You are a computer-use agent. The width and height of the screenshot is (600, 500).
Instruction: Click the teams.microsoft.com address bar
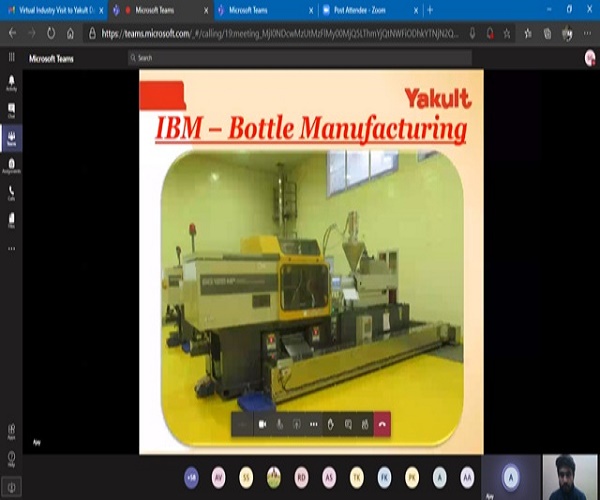(x=279, y=34)
